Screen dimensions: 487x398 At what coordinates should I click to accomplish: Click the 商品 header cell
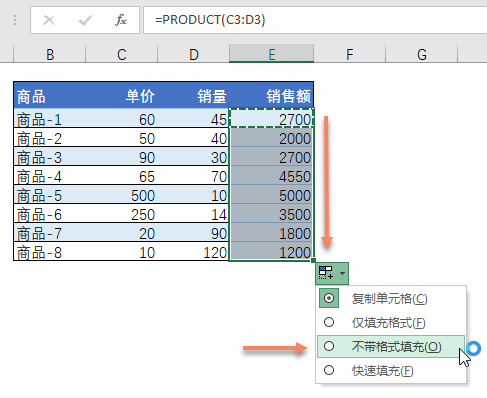point(50,96)
